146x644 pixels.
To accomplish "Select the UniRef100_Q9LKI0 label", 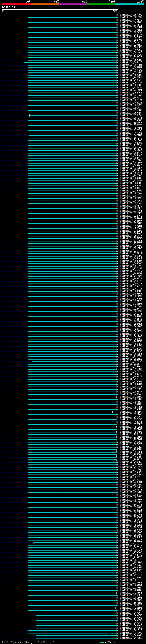I will (x=131, y=108).
